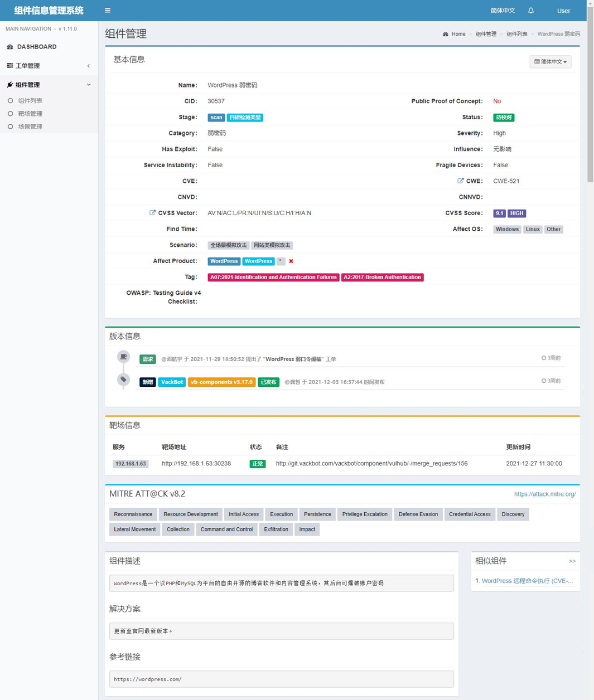Open the top bar 简体中文 language menu
Screen dimensions: 594x700
[x=503, y=11]
